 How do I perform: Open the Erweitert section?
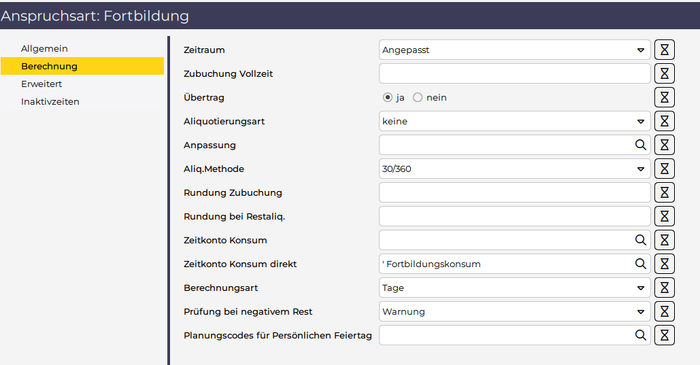coord(42,84)
